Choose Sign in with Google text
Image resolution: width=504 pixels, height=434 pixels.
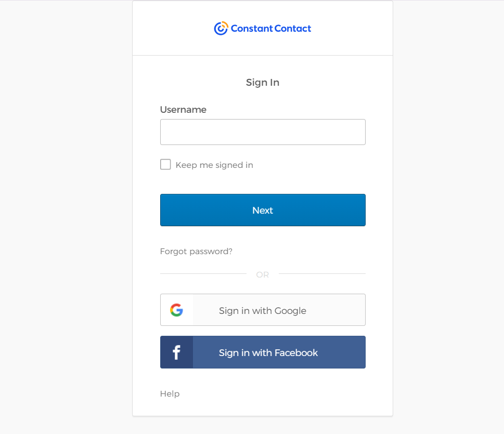pos(263,311)
